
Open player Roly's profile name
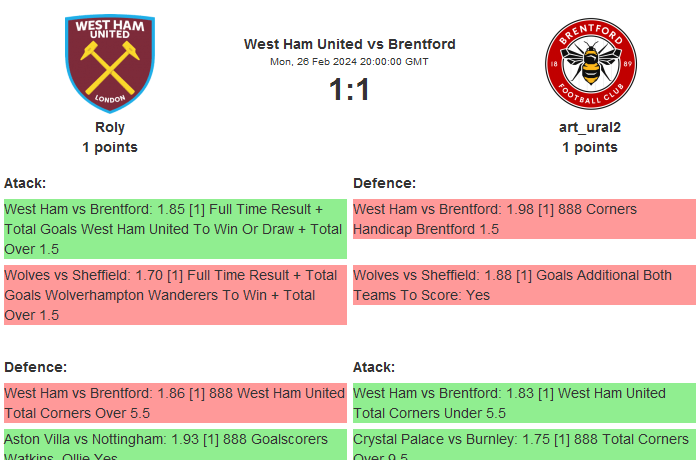(x=110, y=127)
